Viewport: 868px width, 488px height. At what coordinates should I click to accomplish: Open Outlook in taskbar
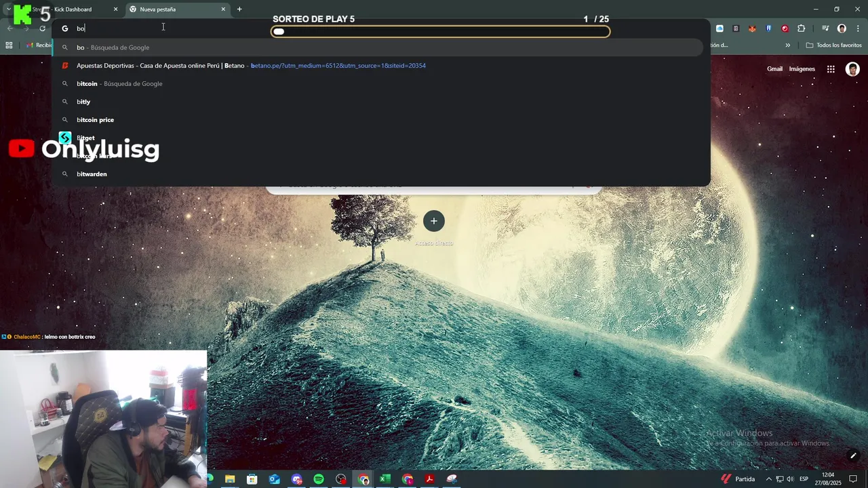(274, 479)
